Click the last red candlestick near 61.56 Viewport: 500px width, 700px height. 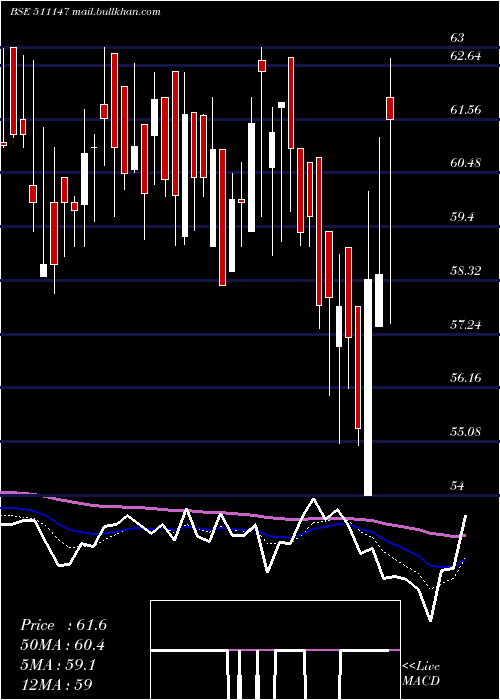(390, 108)
